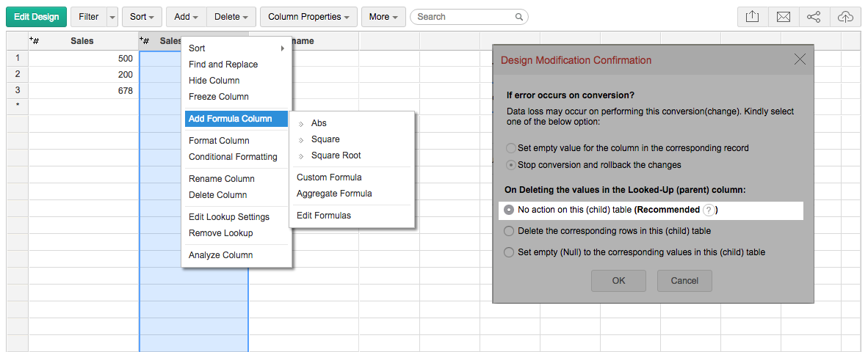868x352 pixels.
Task: Click the share icon in toolbar
Action: 814,17
